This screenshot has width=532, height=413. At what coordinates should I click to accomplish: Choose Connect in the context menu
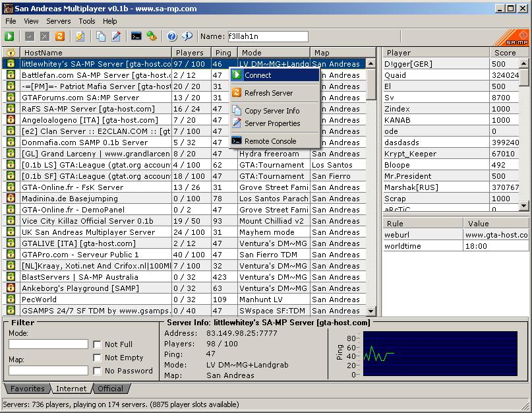click(x=257, y=75)
